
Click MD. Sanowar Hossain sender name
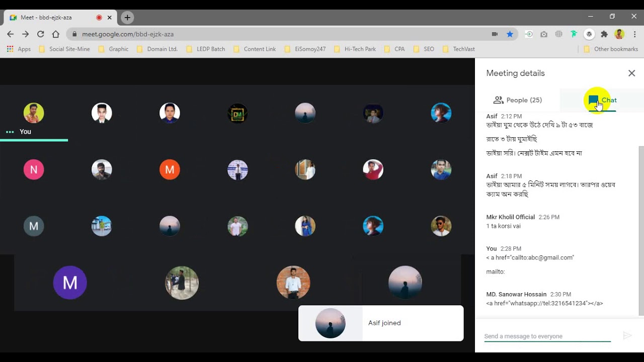(x=516, y=294)
